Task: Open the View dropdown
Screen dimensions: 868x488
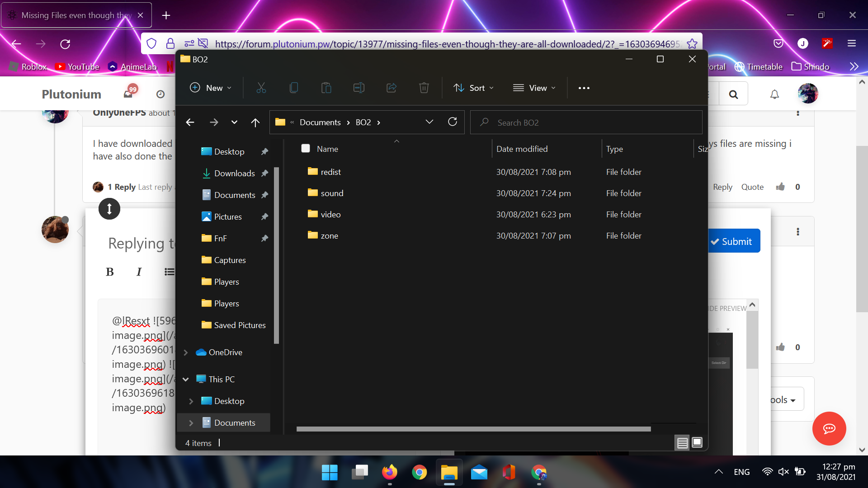Action: tap(534, 88)
